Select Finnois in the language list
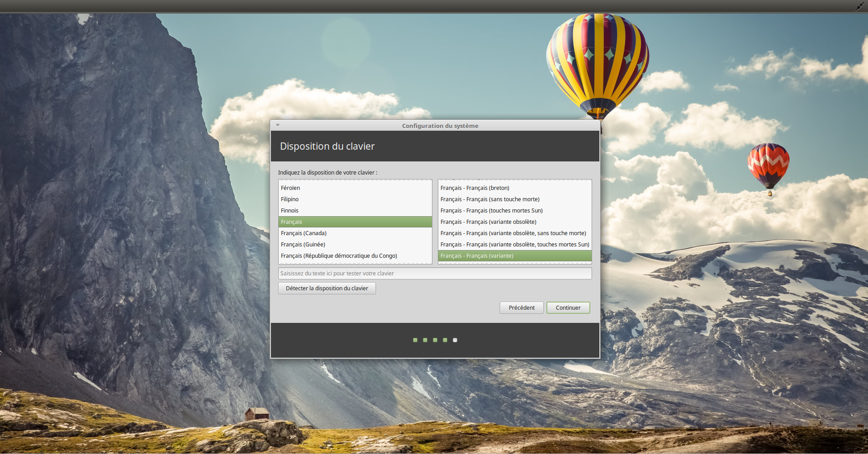The width and height of the screenshot is (868, 454). [x=289, y=210]
